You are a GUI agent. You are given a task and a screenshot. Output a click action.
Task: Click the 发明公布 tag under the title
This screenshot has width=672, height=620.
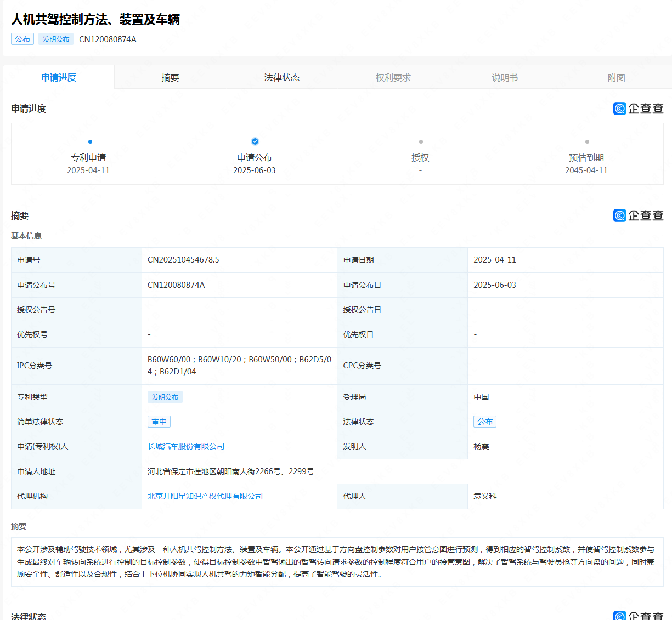pyautogui.click(x=56, y=39)
